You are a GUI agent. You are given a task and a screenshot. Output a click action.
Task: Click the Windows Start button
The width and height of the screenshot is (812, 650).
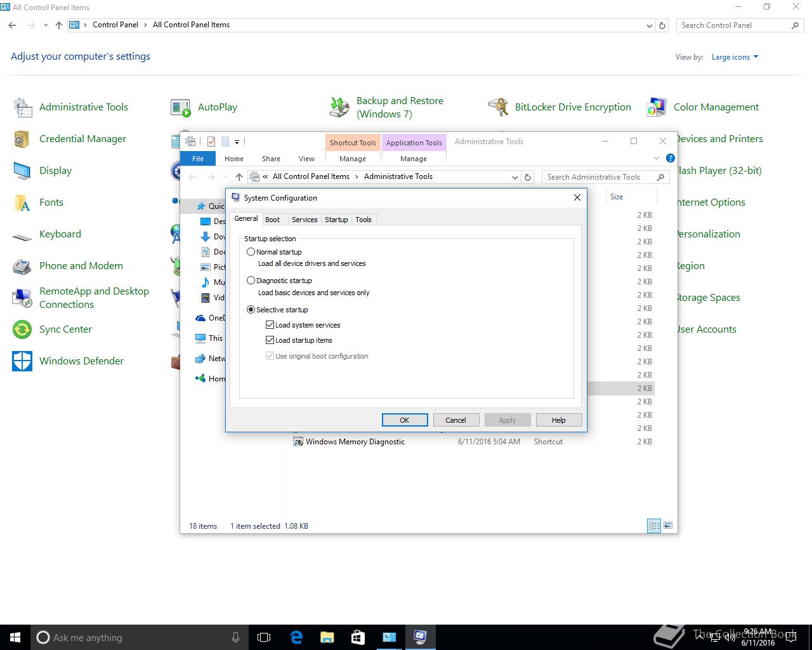(15, 637)
